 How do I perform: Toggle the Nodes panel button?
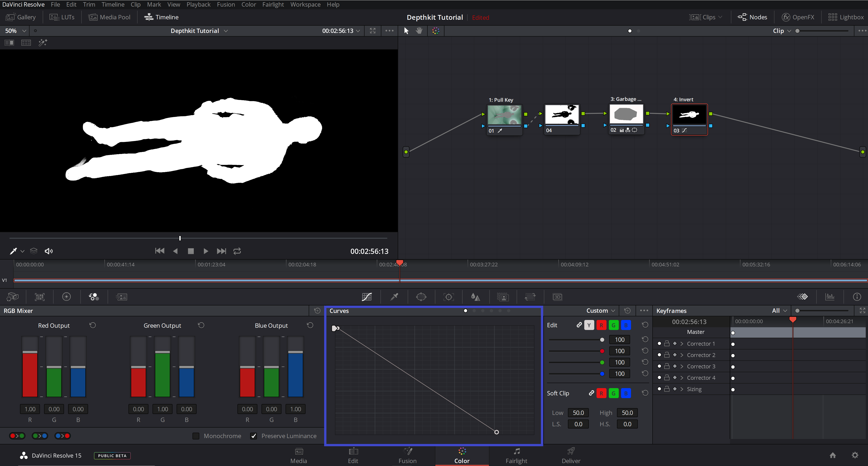click(x=752, y=17)
